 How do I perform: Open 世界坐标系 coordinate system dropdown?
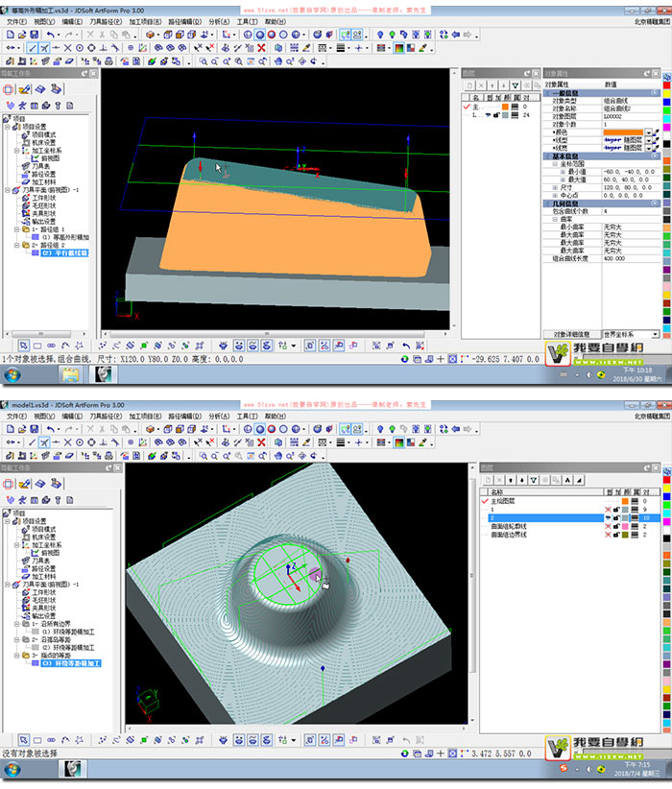click(x=655, y=334)
